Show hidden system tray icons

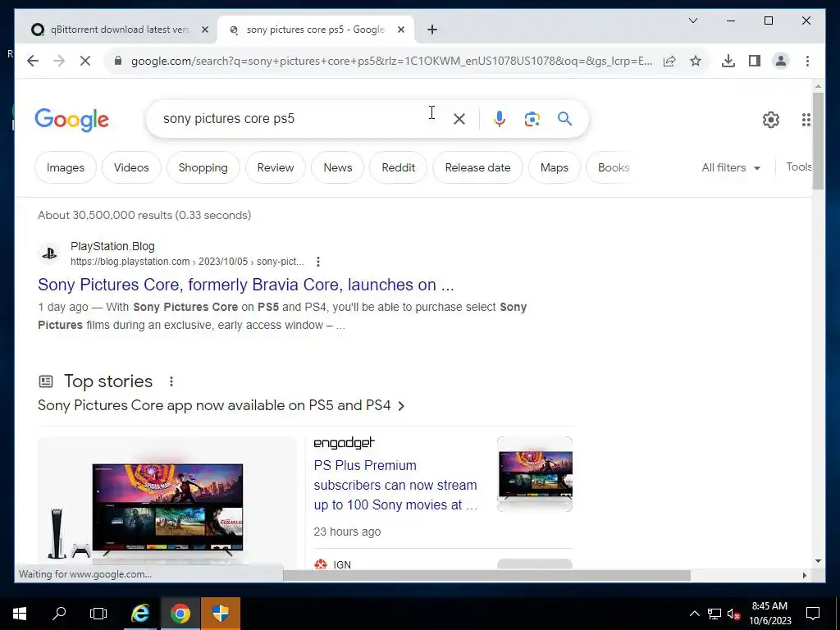click(694, 614)
